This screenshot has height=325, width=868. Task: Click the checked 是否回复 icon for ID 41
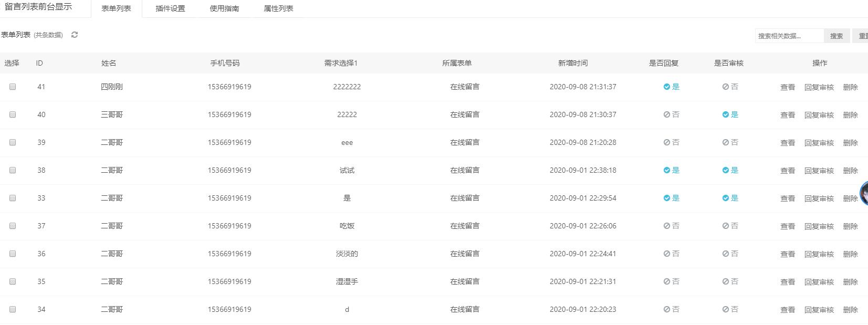[666, 87]
